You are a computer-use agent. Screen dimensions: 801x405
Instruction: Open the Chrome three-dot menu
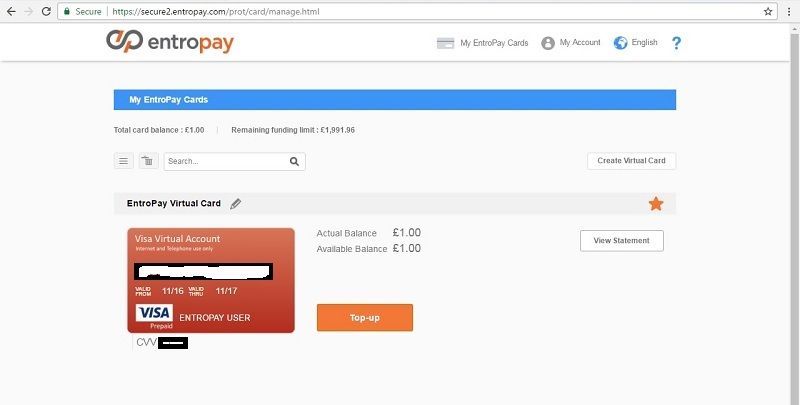[789, 11]
